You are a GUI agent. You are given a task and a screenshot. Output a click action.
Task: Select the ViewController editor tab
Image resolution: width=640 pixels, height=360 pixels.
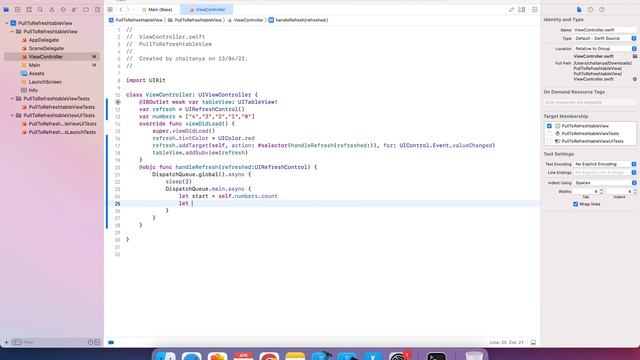[x=207, y=9]
